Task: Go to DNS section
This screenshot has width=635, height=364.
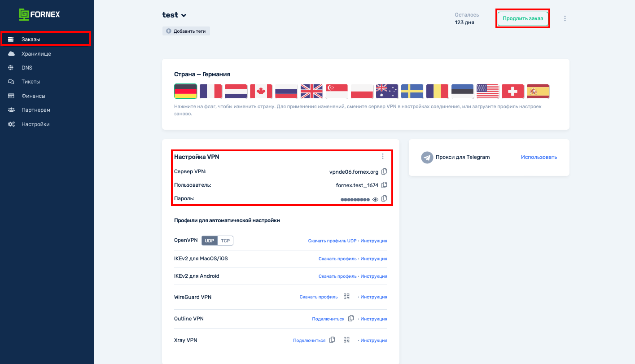Action: coord(27,68)
